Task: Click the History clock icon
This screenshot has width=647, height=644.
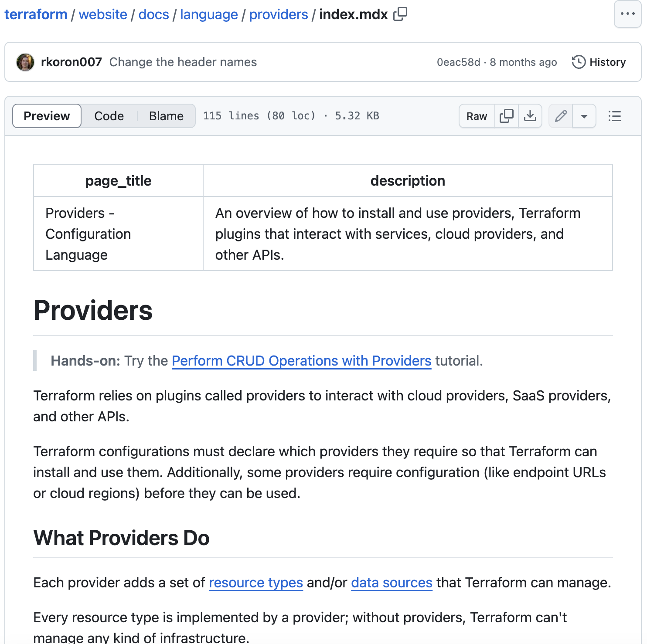Action: [579, 62]
